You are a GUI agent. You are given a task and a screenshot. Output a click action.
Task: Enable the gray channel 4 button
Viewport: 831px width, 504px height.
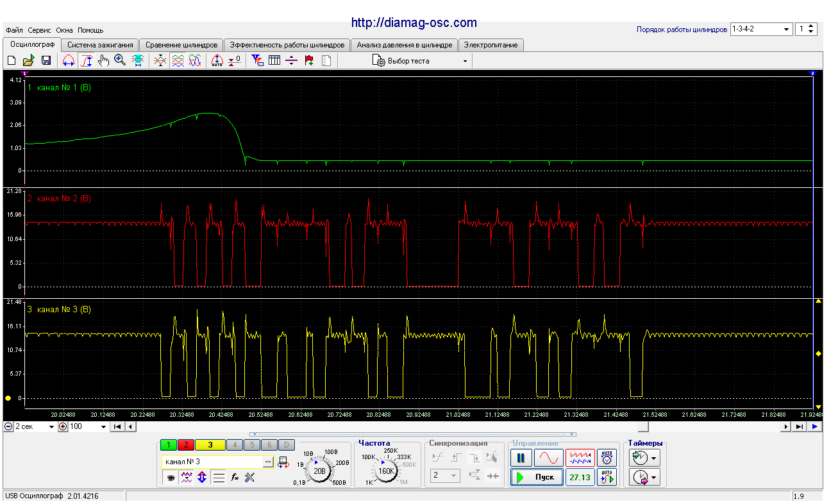tap(235, 445)
